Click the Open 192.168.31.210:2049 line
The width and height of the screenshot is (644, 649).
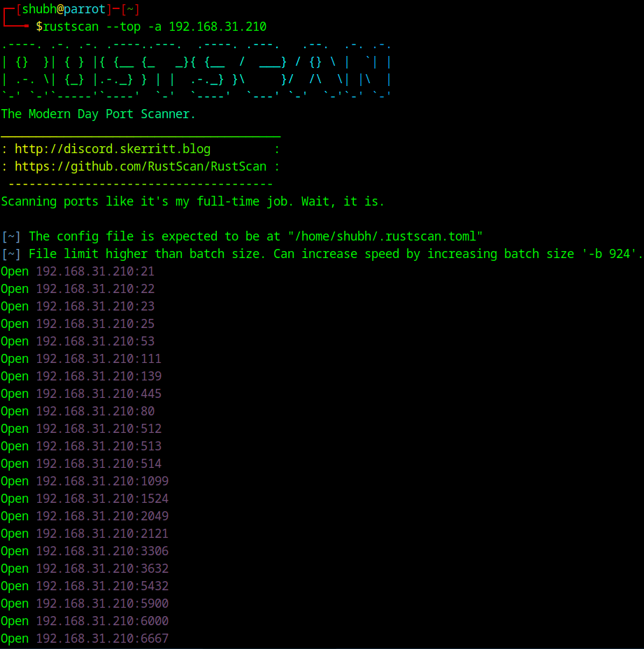(x=85, y=517)
